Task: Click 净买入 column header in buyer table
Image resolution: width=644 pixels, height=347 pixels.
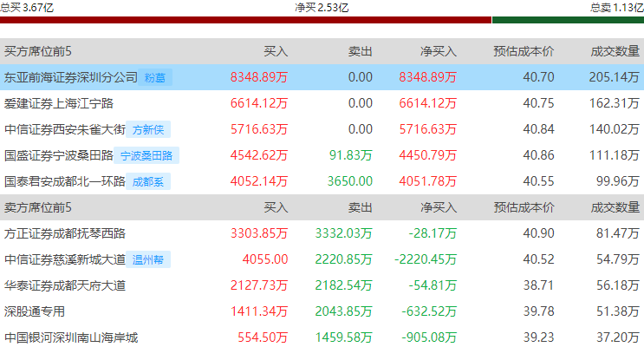Action: pyautogui.click(x=439, y=51)
